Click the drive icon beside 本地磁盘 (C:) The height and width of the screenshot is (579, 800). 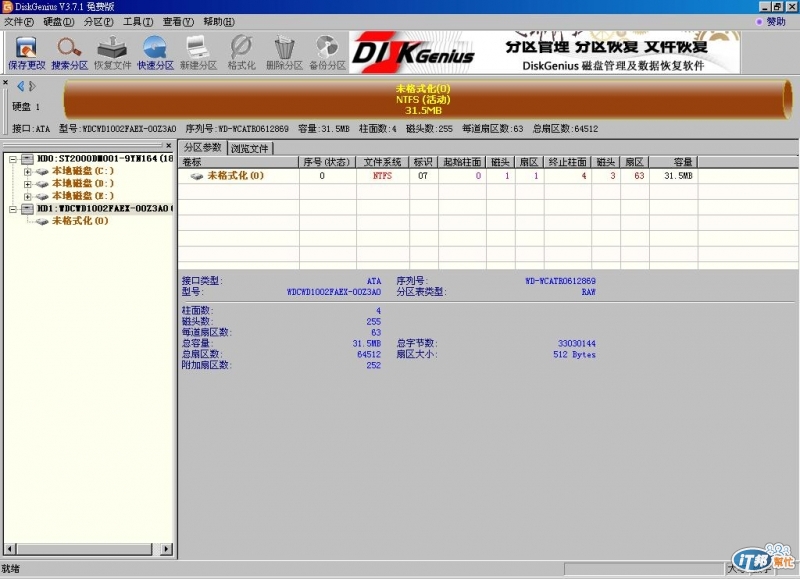42,171
